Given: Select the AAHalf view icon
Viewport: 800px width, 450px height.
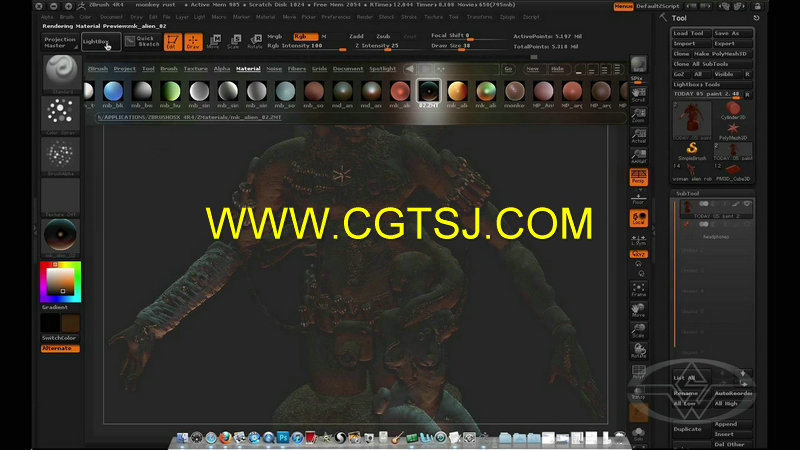Looking at the screenshot, I should [638, 156].
